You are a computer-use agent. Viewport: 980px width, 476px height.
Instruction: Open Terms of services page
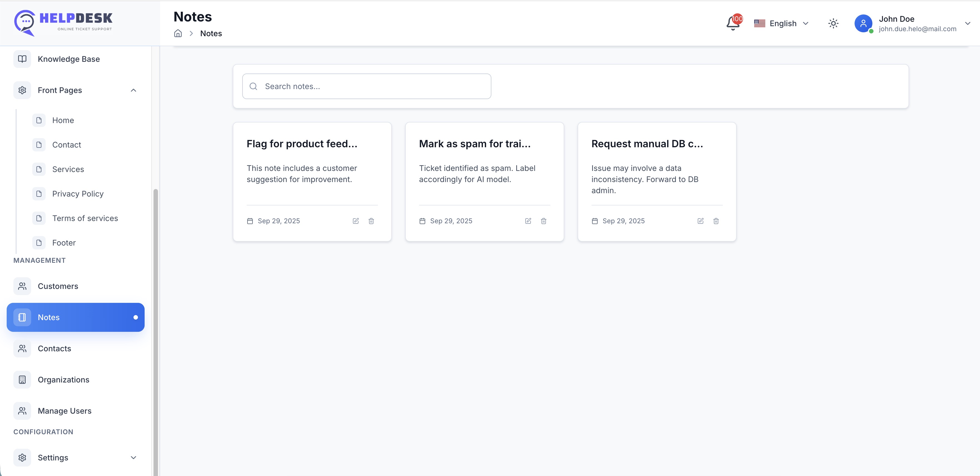point(85,218)
